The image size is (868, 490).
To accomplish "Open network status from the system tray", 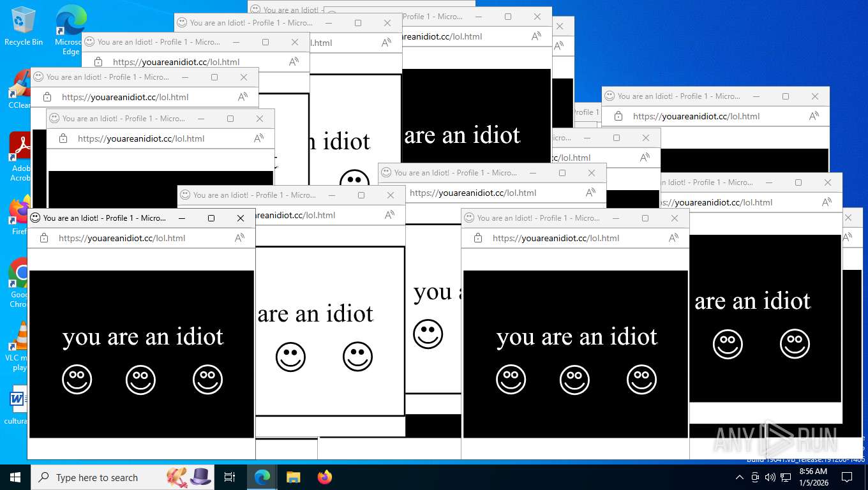I will [786, 477].
